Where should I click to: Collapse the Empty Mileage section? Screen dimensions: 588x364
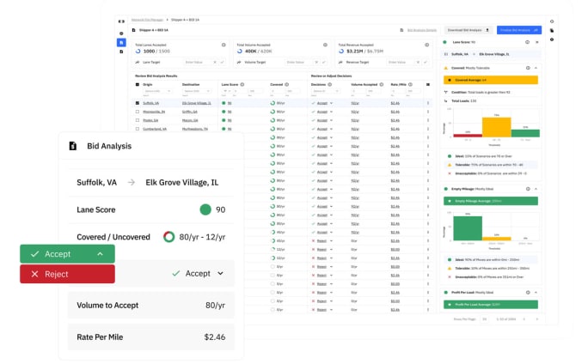[x=536, y=188]
